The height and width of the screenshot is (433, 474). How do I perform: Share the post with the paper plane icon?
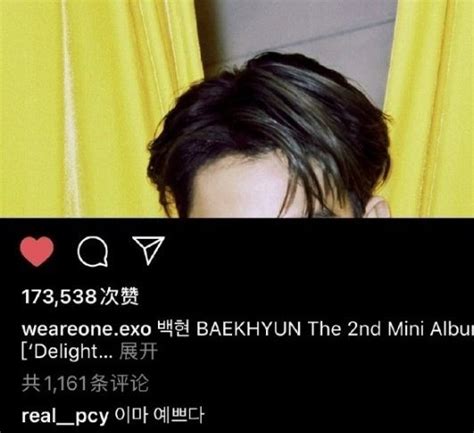pos(149,250)
